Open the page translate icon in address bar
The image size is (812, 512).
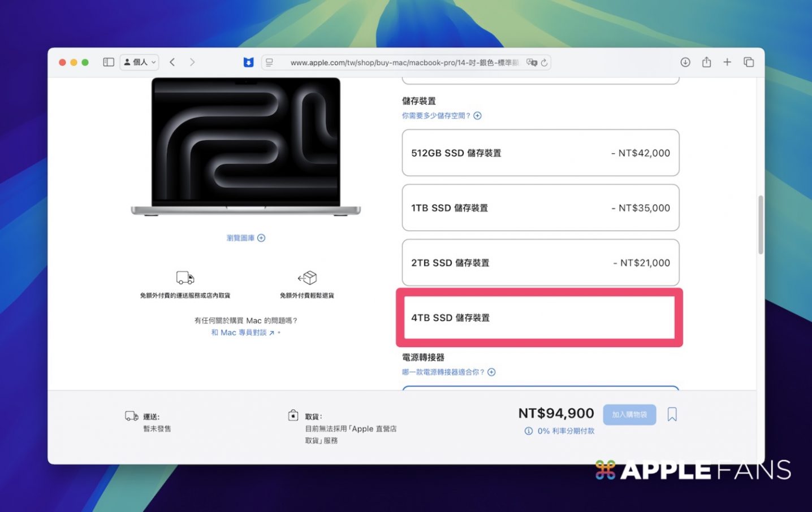coord(531,63)
